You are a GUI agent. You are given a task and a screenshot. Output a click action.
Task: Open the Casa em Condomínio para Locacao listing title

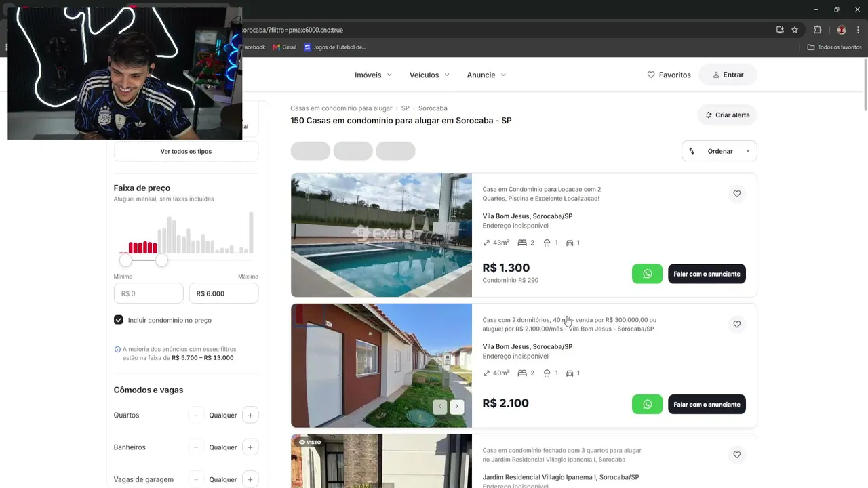[x=542, y=194]
